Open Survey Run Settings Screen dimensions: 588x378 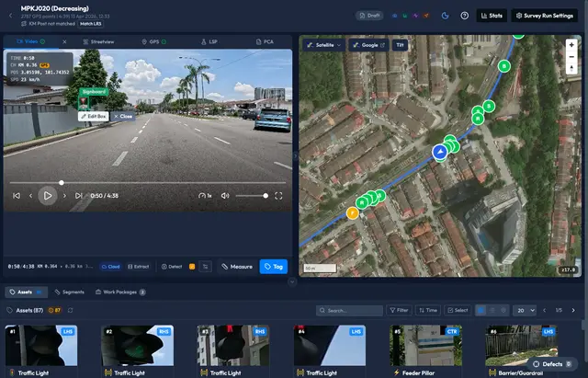click(x=545, y=16)
